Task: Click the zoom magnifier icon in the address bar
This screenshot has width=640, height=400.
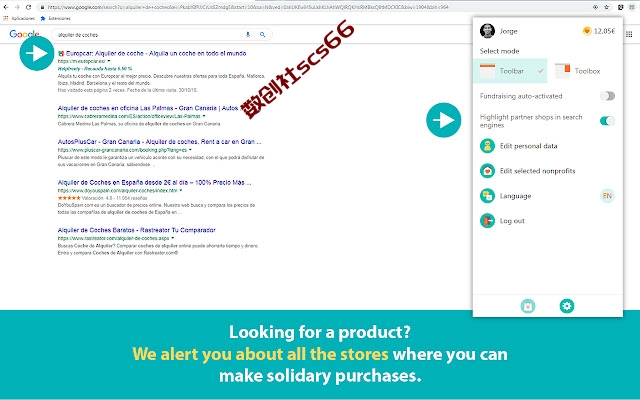Action: click(x=596, y=7)
